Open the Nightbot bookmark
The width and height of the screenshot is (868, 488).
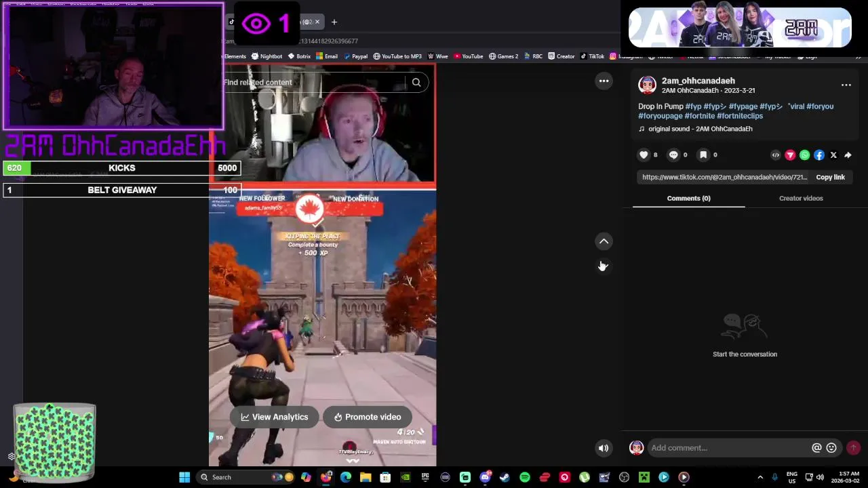[x=267, y=56]
